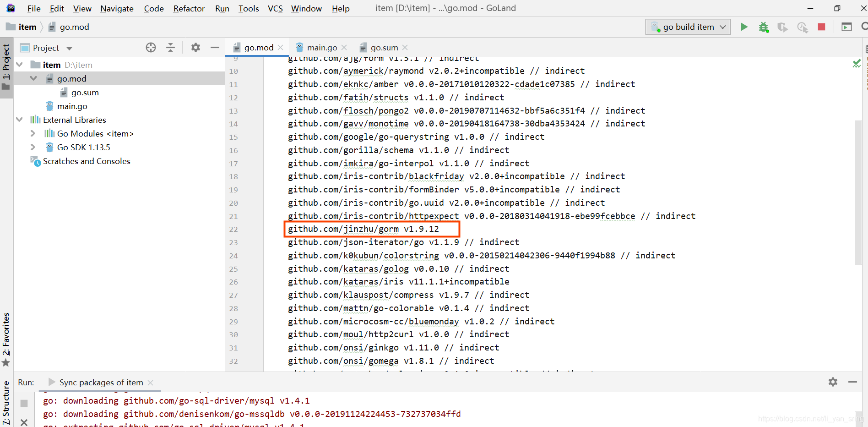Collapse External Libraries node
The width and height of the screenshot is (868, 427).
pyautogui.click(x=20, y=120)
